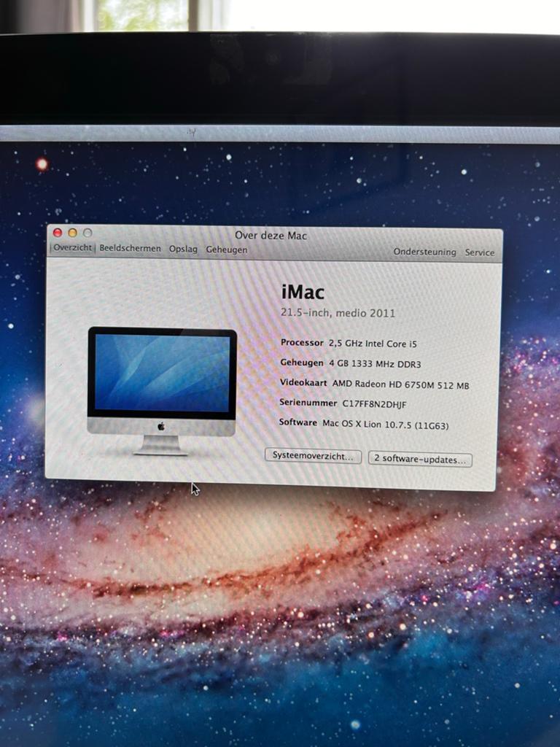
Task: Open Systeemoverzicht report
Action: [313, 456]
